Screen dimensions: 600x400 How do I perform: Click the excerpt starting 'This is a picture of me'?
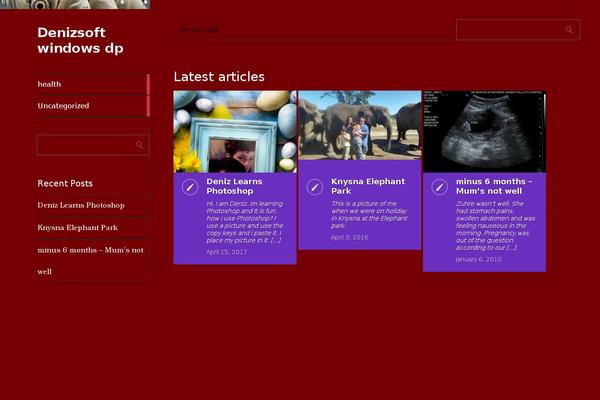tap(369, 215)
